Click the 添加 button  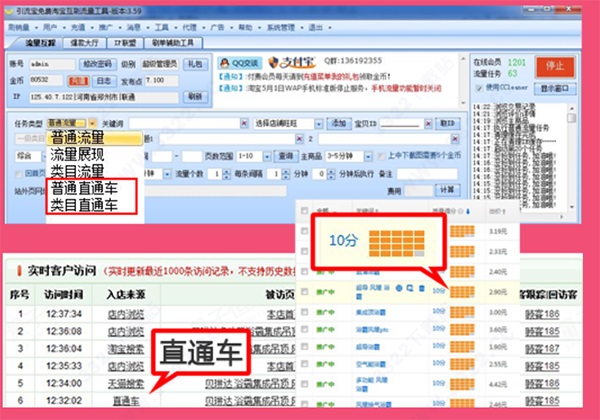pos(339,123)
